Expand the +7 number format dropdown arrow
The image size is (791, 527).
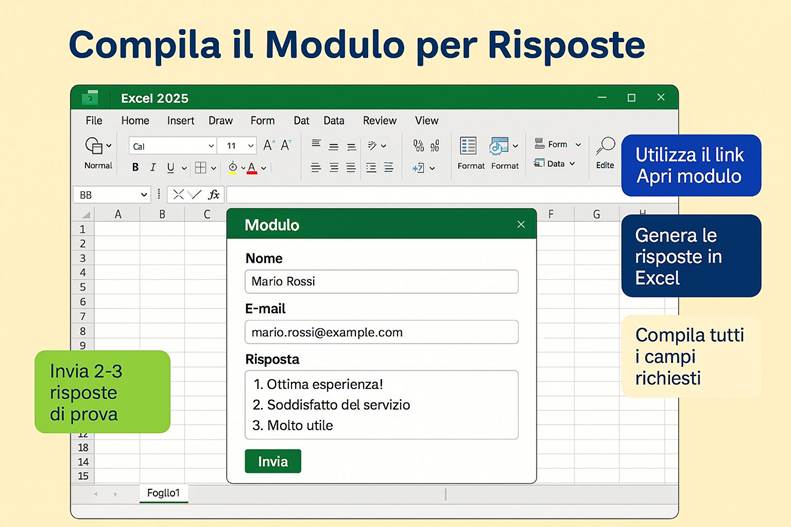point(432,168)
